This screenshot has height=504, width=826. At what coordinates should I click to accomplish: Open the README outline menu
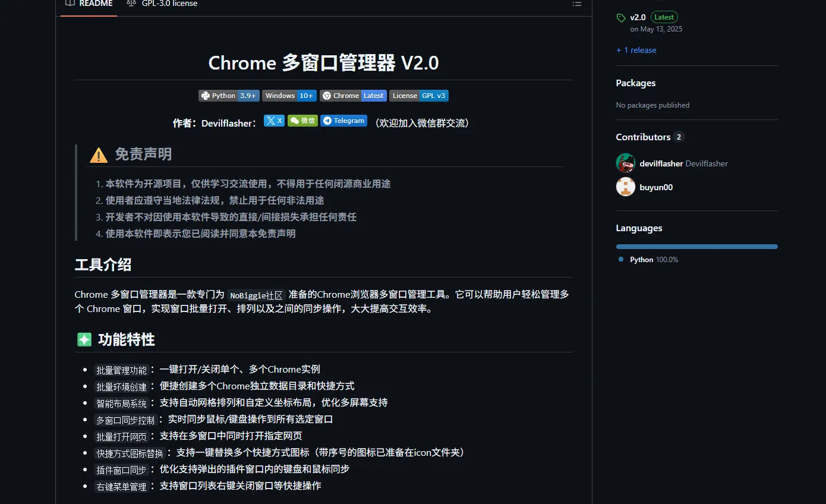point(576,4)
